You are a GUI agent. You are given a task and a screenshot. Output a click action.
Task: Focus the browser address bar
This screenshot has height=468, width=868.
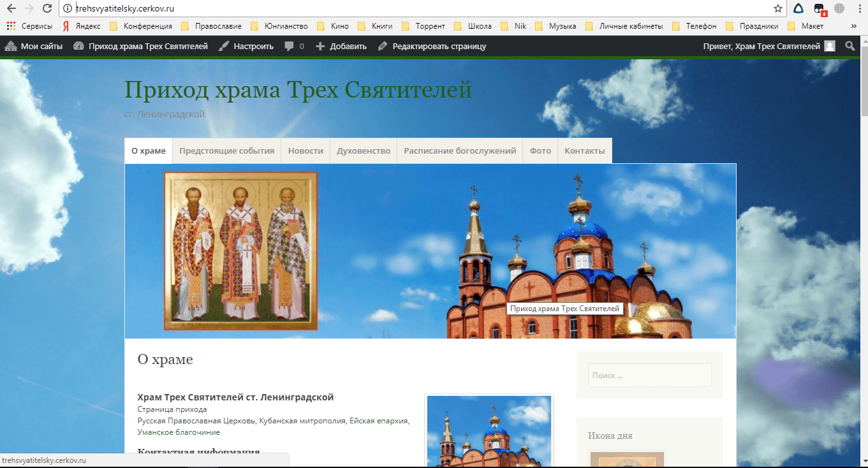421,8
